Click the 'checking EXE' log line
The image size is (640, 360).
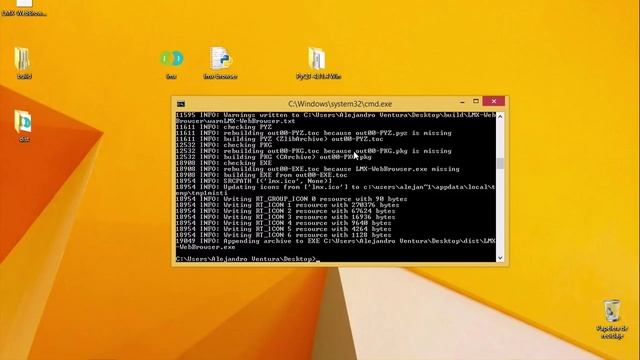tap(224, 163)
